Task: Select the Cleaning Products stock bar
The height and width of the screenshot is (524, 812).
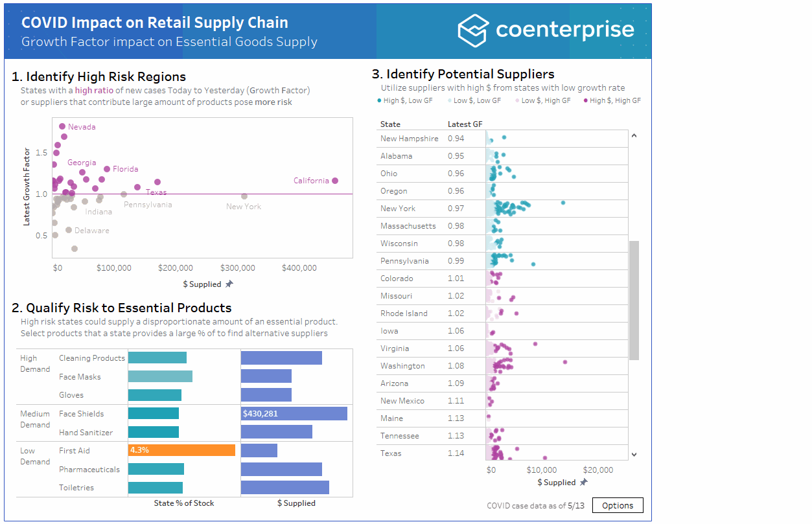Action: click(x=157, y=357)
